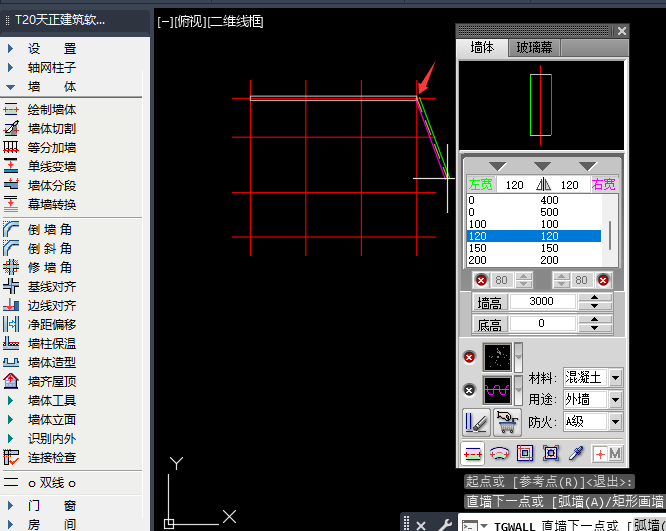Screen dimensions: 666x531
Task: Expand the 设置 menu group
Action: (10, 48)
